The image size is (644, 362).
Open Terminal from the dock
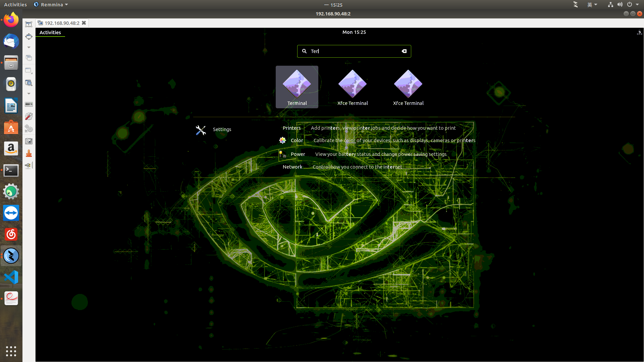coord(11,170)
